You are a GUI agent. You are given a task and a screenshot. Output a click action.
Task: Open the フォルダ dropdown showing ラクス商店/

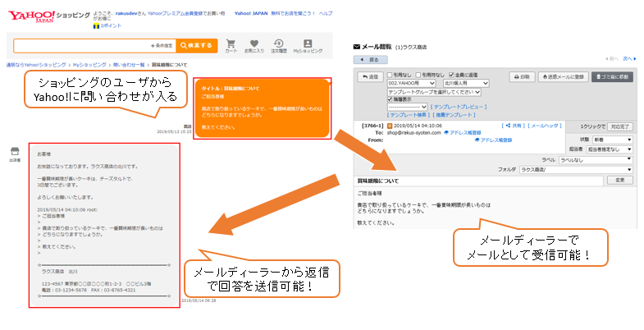point(576,170)
